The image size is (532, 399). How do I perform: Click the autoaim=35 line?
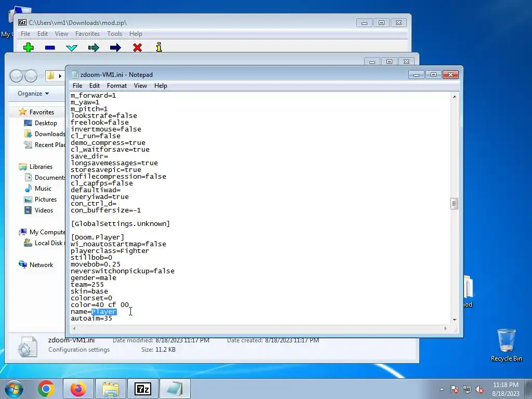(91, 318)
